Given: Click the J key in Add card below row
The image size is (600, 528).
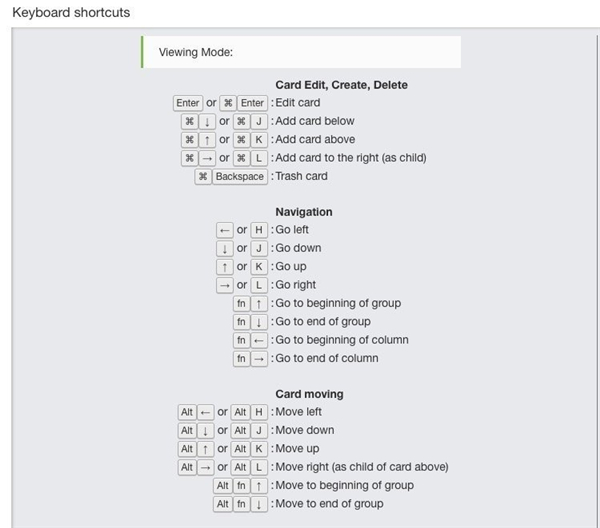Looking at the screenshot, I should [x=257, y=121].
